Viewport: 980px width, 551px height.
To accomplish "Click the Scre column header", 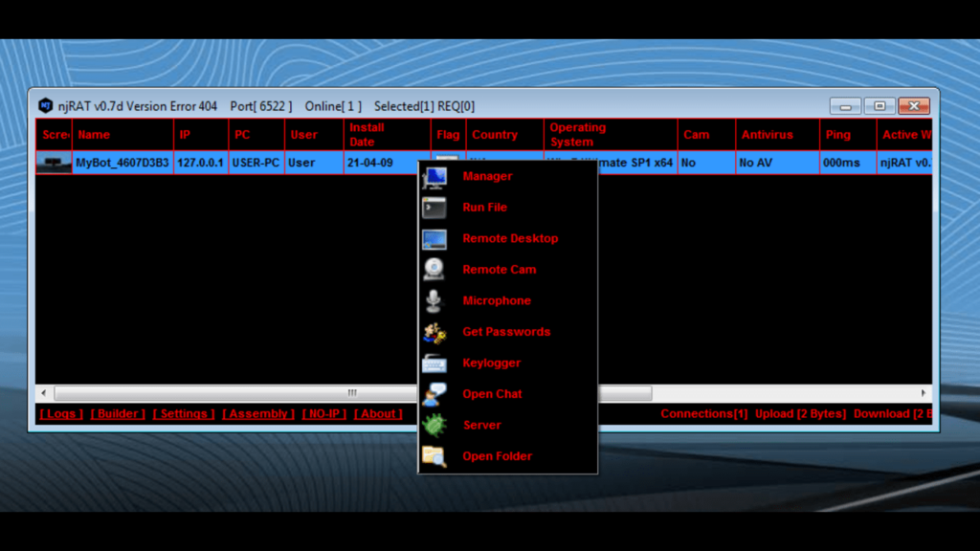I will point(55,134).
